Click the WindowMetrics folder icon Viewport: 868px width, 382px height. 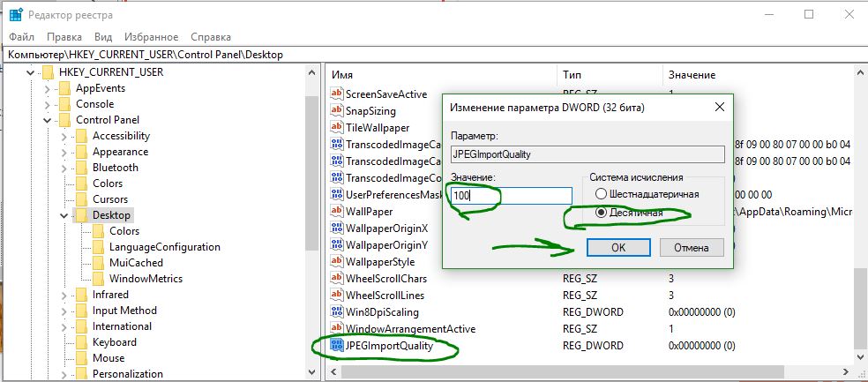point(98,279)
